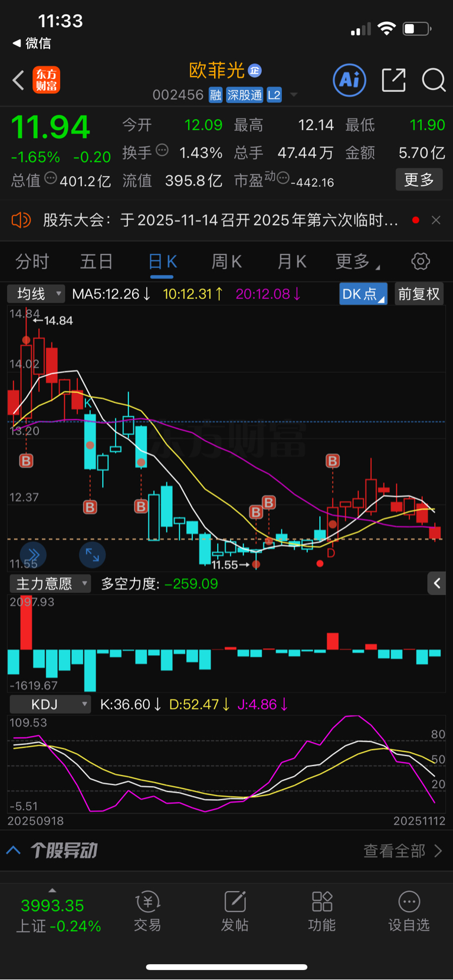The height and width of the screenshot is (980, 453).
Task: Tap the 融 margin badge
Action: tap(216, 95)
